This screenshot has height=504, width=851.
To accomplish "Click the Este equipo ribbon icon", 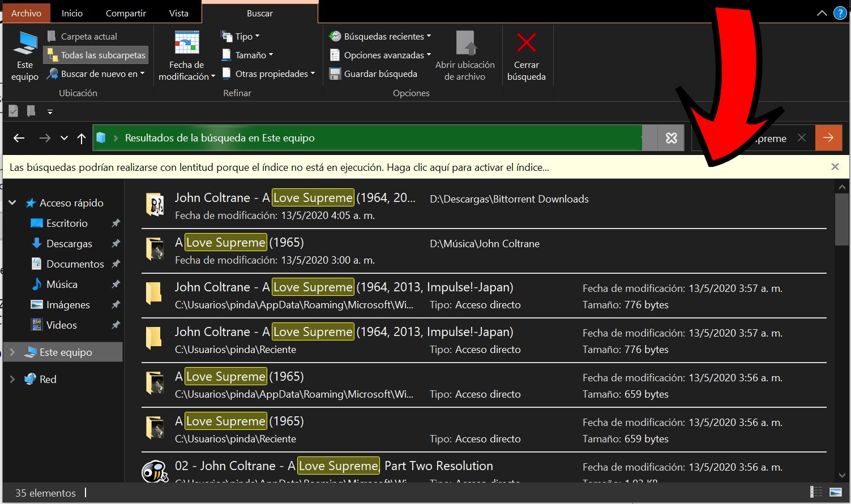I will pyautogui.click(x=25, y=44).
